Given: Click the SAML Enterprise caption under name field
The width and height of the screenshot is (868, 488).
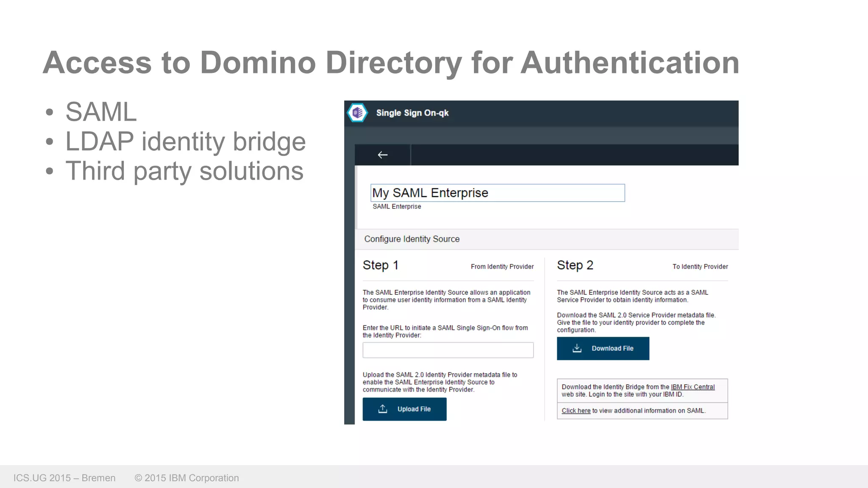Looking at the screenshot, I should click(x=397, y=206).
